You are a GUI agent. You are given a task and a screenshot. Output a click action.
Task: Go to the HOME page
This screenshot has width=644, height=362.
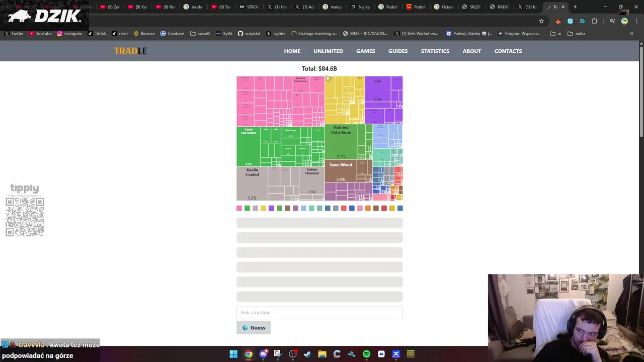pos(292,51)
